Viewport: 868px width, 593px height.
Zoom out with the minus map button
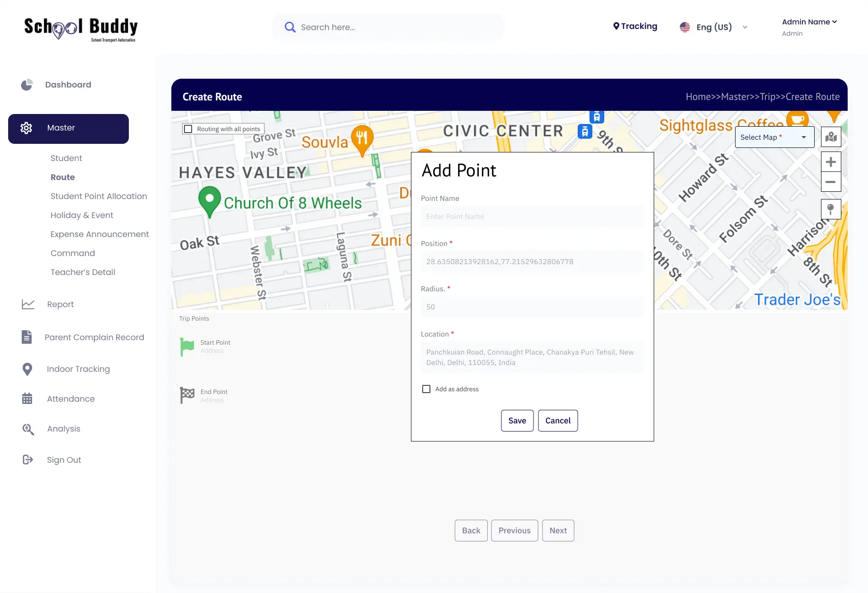(831, 182)
